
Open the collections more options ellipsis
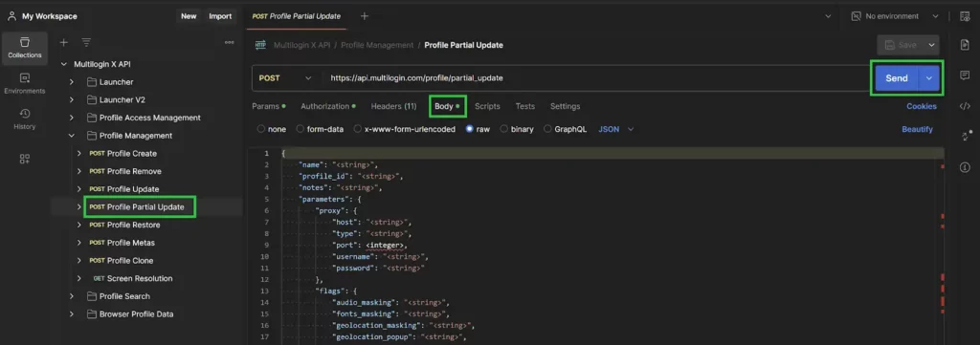[230, 42]
